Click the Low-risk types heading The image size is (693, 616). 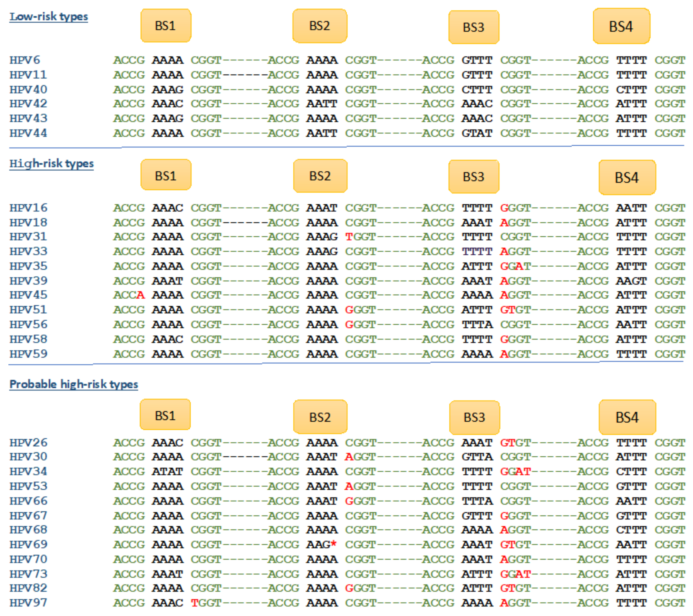pyautogui.click(x=49, y=17)
